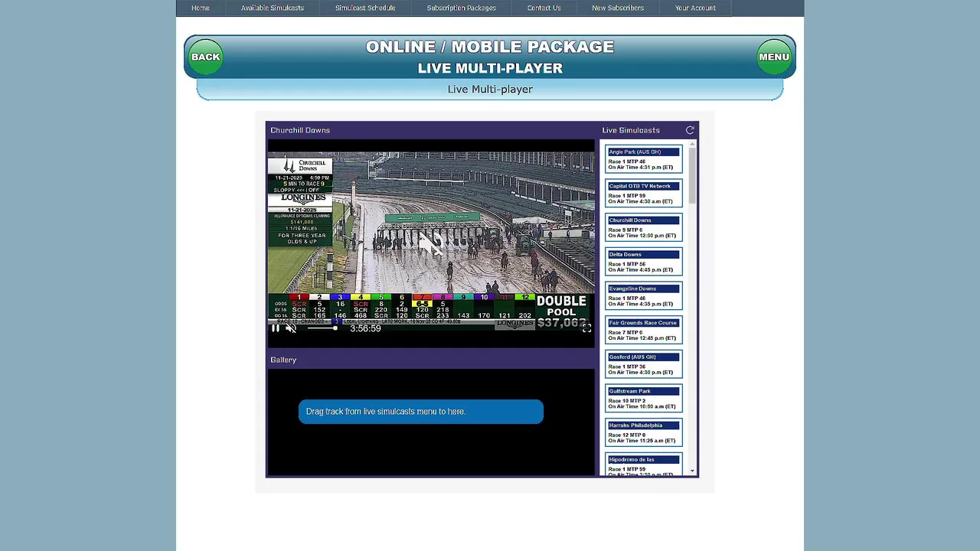
Task: Enter fullscreen video mode
Action: coord(586,328)
